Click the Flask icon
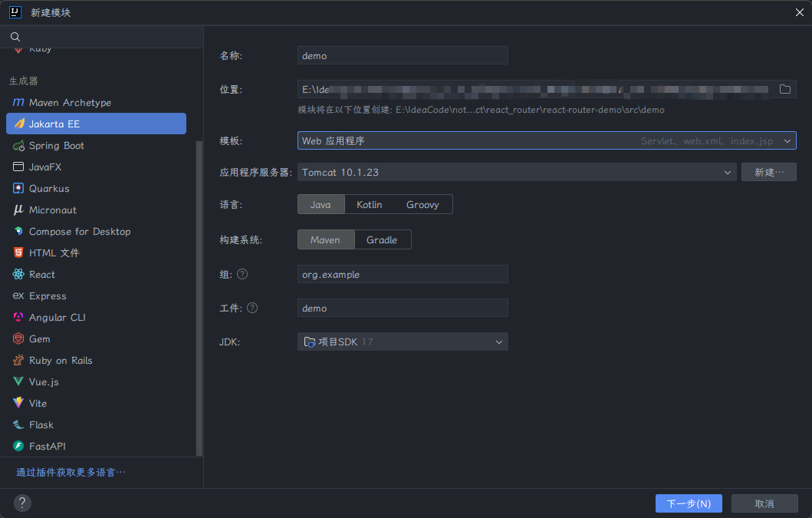812x518 pixels. (x=18, y=424)
